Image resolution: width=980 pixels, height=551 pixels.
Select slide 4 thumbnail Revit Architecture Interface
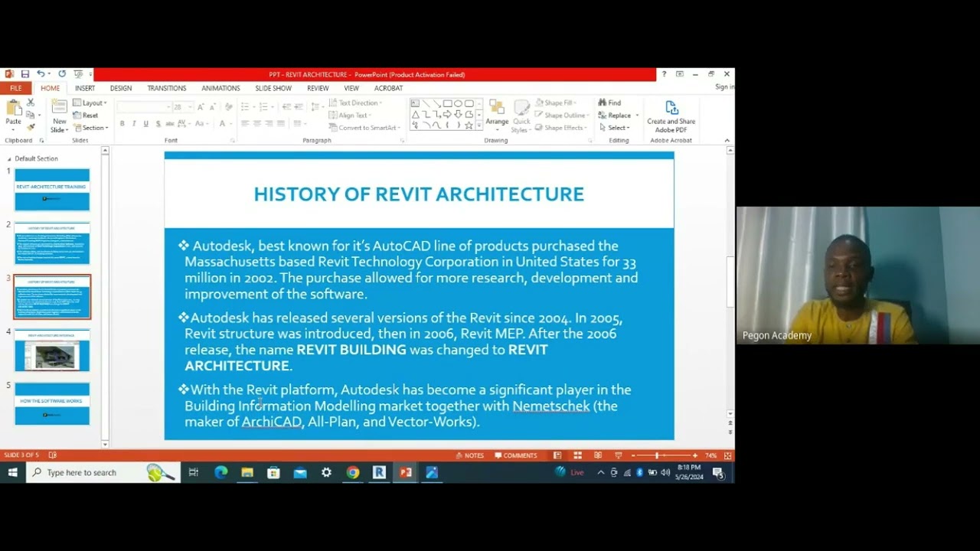52,350
